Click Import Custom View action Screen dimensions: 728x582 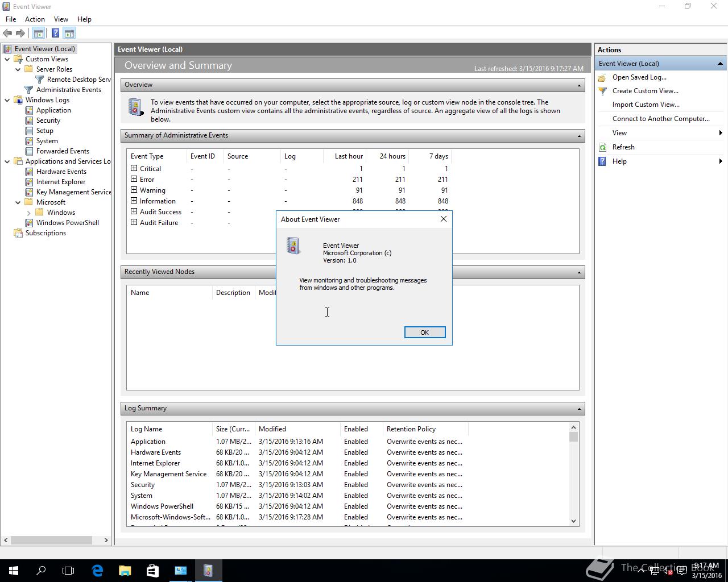click(646, 105)
